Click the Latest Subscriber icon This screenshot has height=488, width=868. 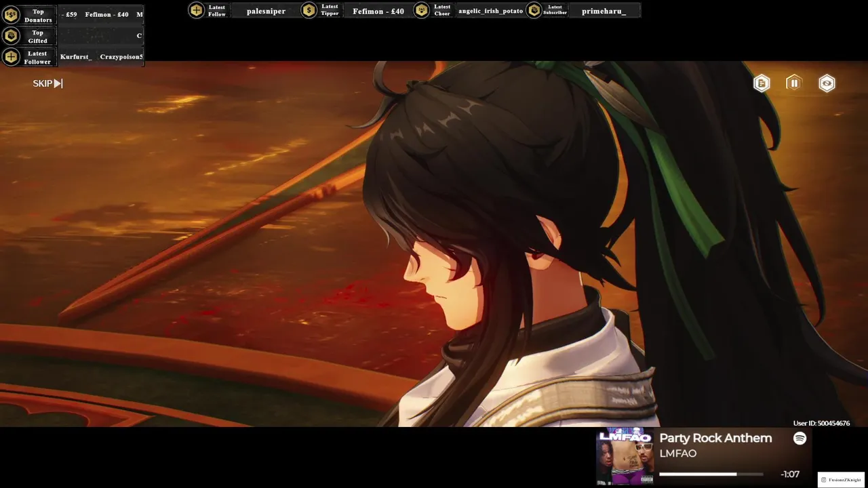(x=534, y=9)
